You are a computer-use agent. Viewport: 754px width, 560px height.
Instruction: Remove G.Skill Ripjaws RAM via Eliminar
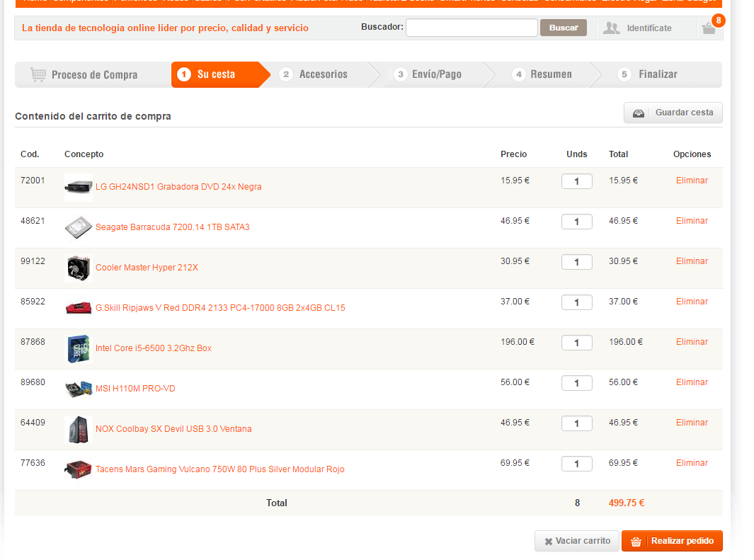pyautogui.click(x=692, y=302)
